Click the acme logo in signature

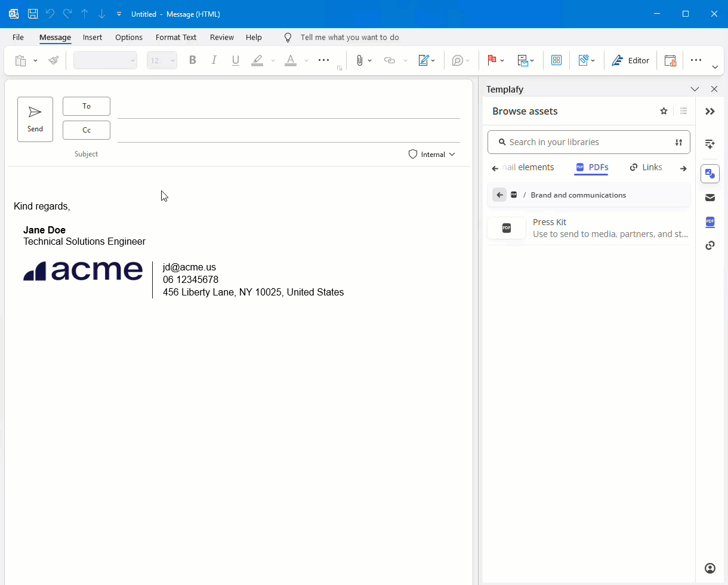click(83, 271)
